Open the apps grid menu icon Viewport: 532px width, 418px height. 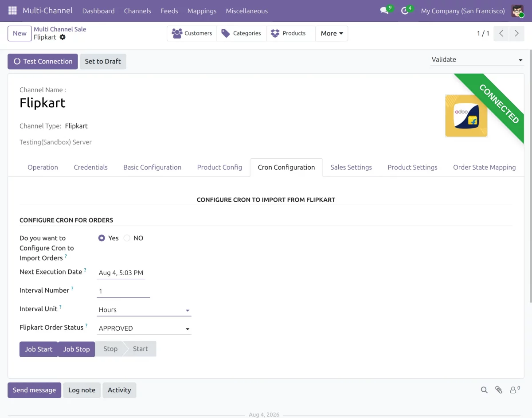click(12, 11)
